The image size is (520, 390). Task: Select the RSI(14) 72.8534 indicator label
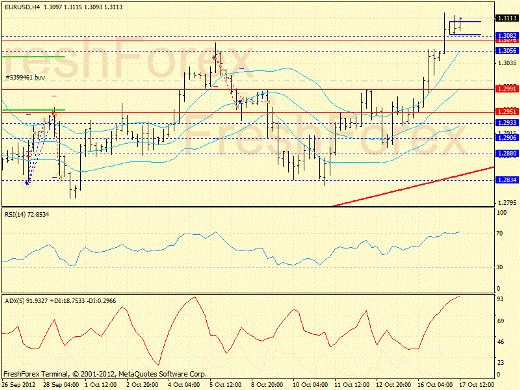click(x=27, y=214)
